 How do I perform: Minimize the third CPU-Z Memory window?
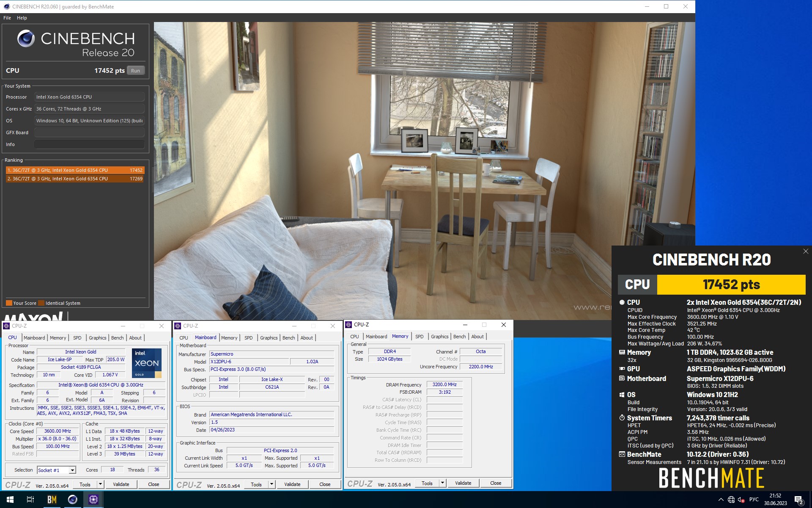(465, 325)
